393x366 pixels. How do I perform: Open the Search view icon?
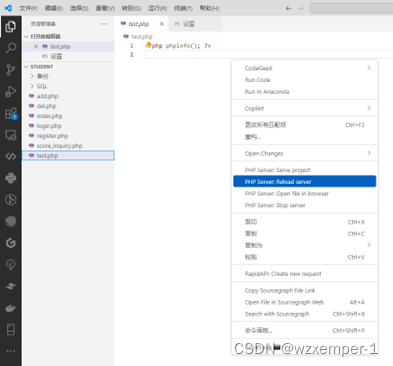coord(11,48)
